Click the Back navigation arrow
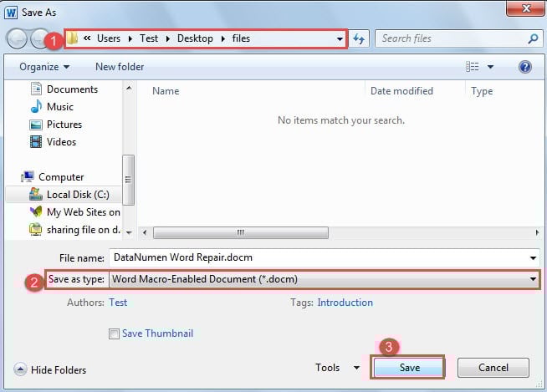 pyautogui.click(x=17, y=38)
